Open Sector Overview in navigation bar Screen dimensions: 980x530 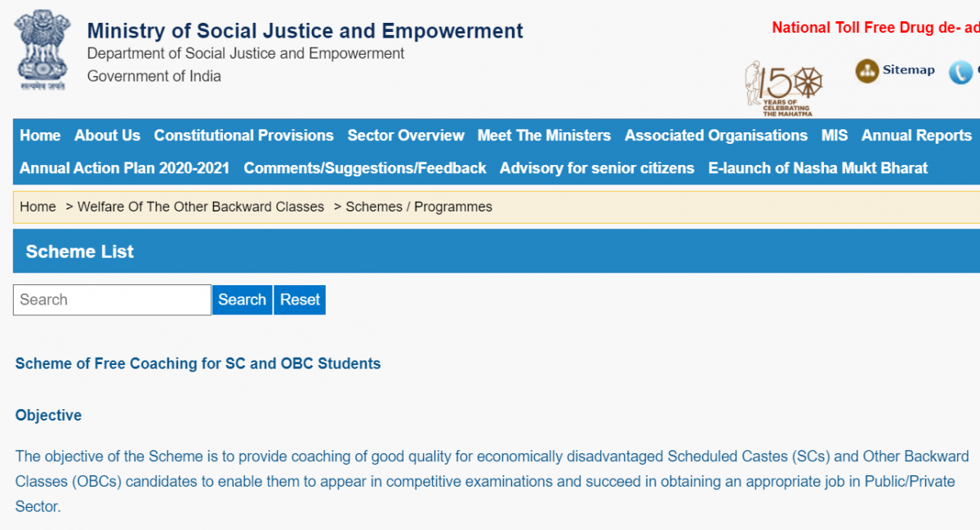(x=405, y=136)
